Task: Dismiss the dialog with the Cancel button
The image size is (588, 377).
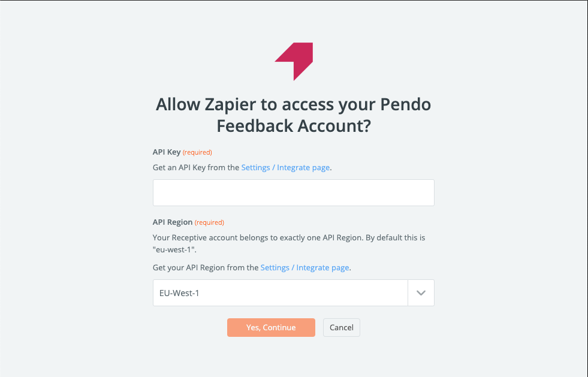Action: 342,327
